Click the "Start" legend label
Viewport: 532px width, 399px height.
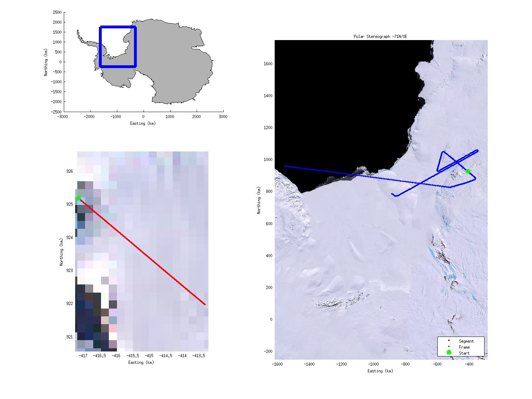click(x=464, y=353)
